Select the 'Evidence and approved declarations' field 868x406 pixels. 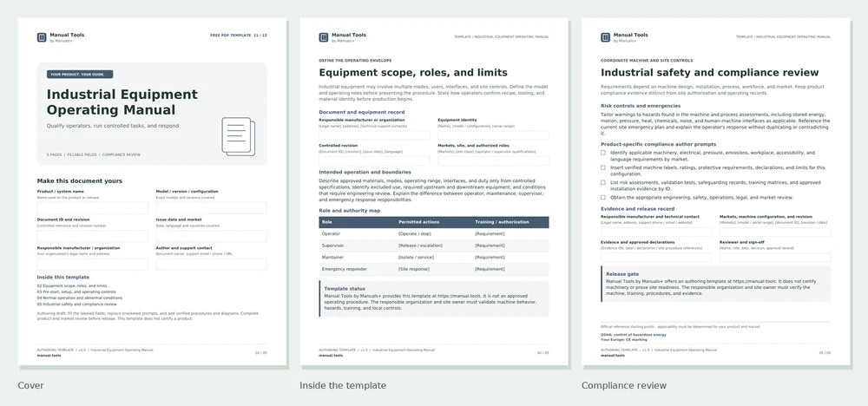[x=656, y=257]
